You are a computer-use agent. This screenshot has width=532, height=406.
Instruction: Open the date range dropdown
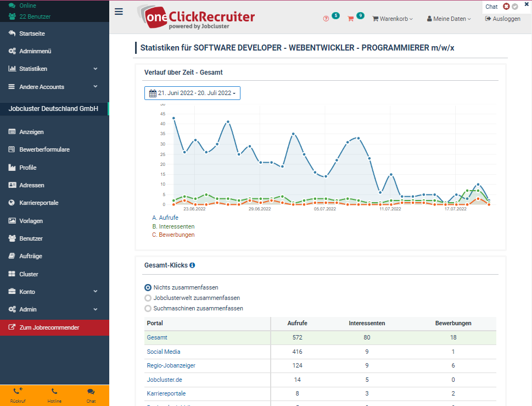192,93
